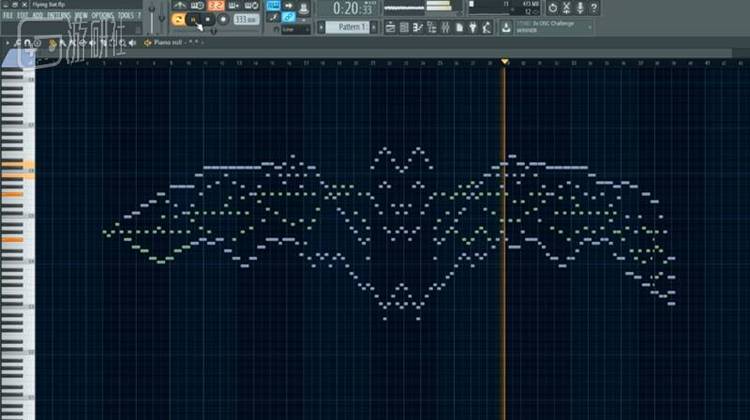
Task: Open the OPTIONS menu
Action: click(103, 16)
